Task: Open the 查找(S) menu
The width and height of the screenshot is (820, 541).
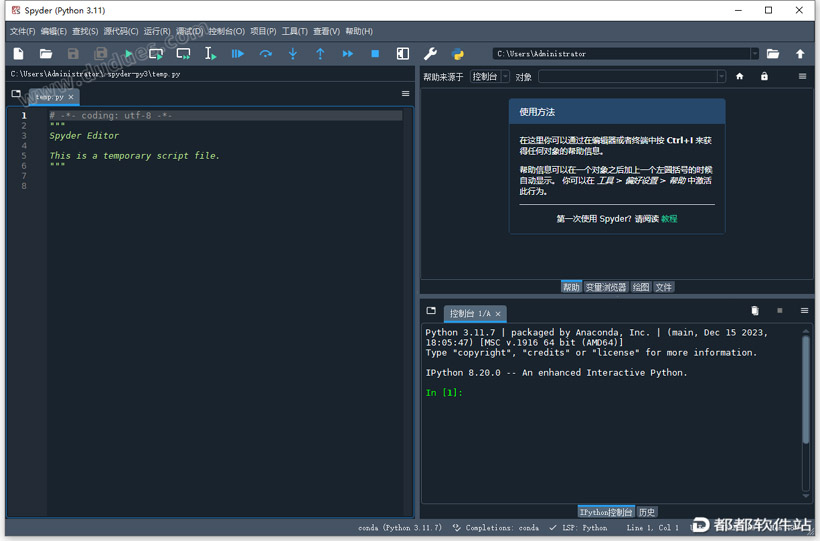Action: click(85, 31)
